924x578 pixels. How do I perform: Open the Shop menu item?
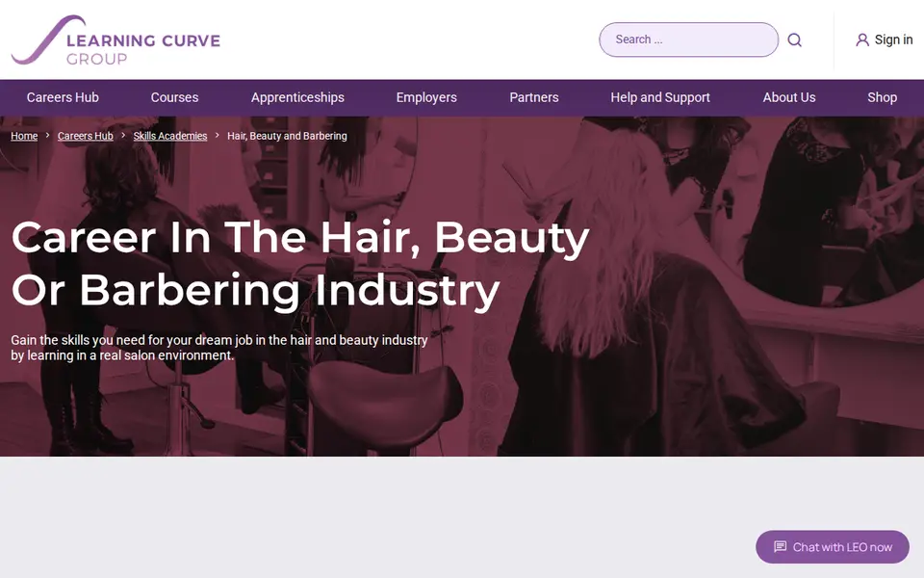tap(883, 97)
